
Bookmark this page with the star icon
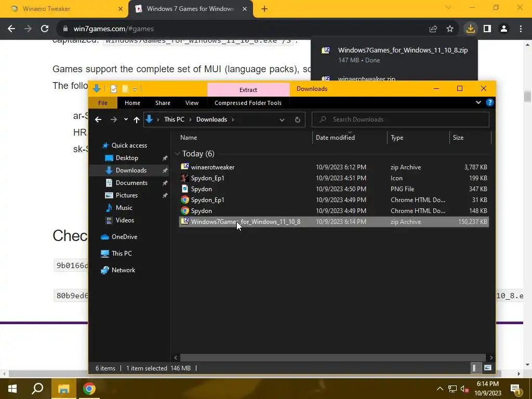(450, 29)
